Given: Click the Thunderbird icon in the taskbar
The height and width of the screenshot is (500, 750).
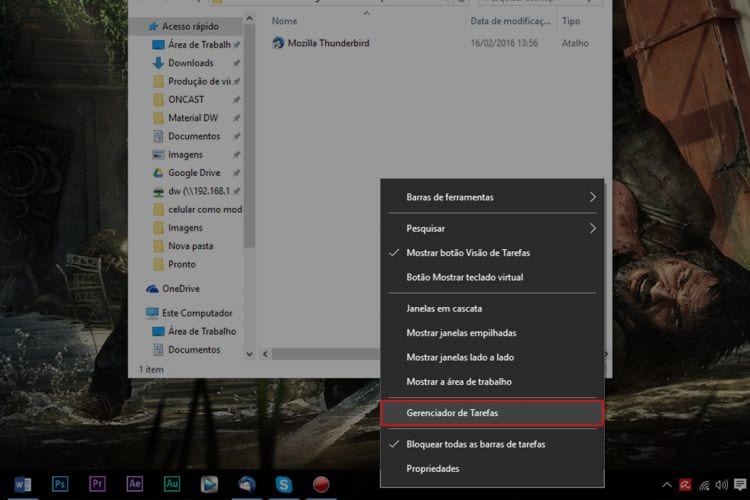Looking at the screenshot, I should (246, 484).
